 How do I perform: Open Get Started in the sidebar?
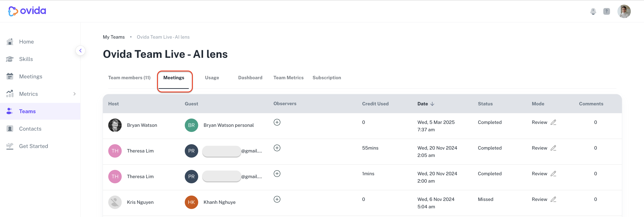40,146
